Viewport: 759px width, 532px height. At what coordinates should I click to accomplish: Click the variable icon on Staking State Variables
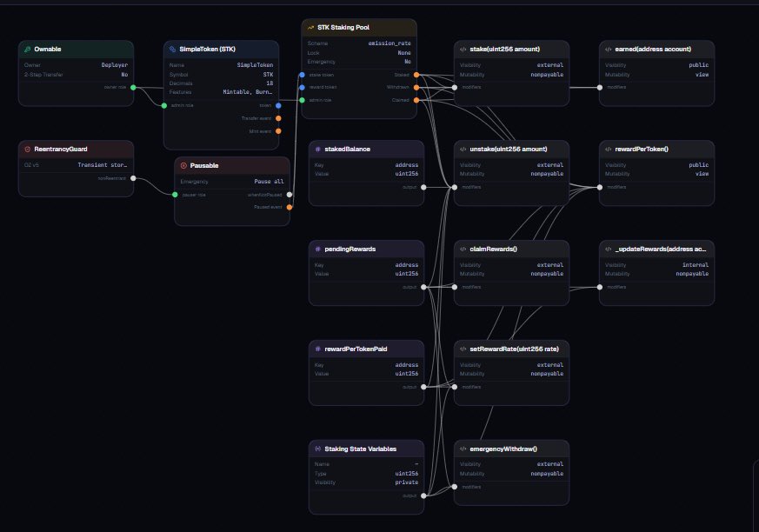pyautogui.click(x=318, y=449)
